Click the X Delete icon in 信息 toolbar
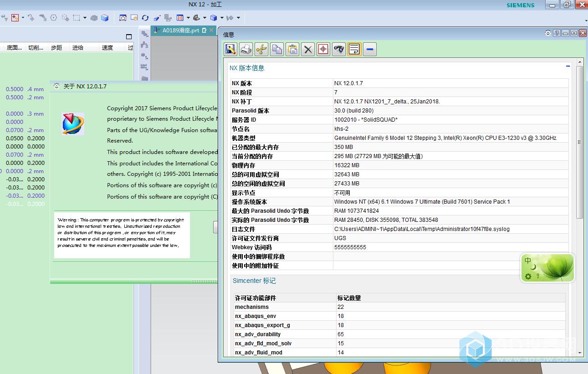 [x=308, y=49]
